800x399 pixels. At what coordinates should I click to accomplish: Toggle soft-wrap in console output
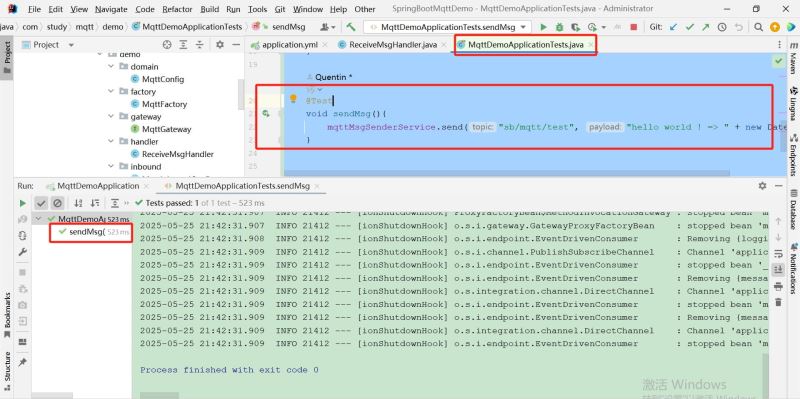tap(778, 254)
